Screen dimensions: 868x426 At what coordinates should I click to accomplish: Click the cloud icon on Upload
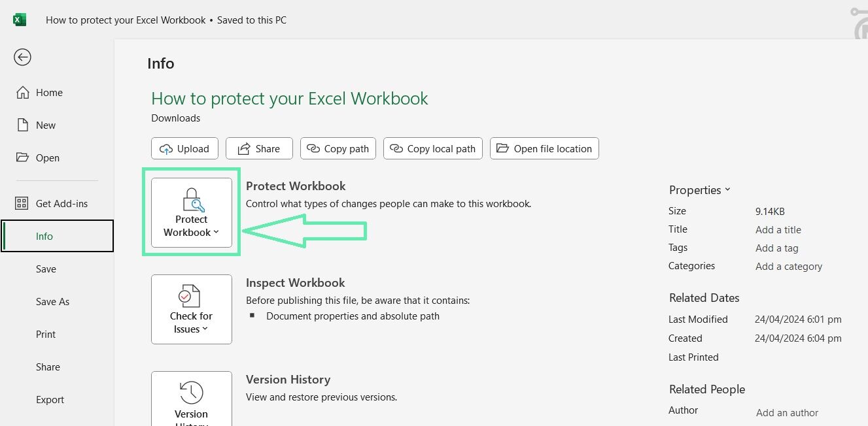tap(166, 149)
